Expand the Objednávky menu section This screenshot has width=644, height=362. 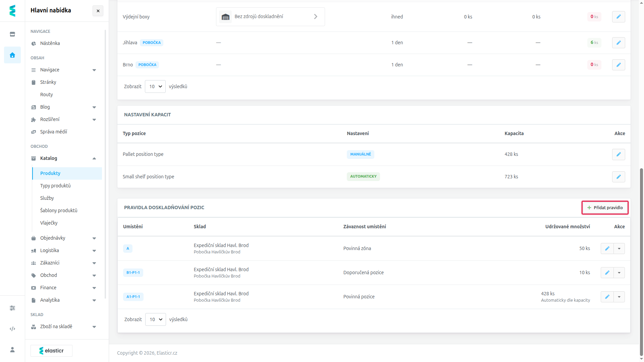click(63, 238)
